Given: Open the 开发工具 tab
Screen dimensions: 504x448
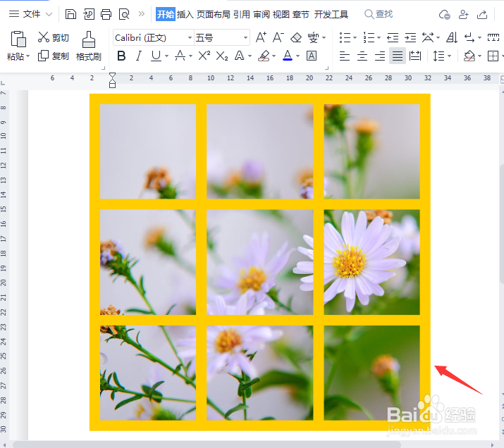Looking at the screenshot, I should [x=331, y=15].
